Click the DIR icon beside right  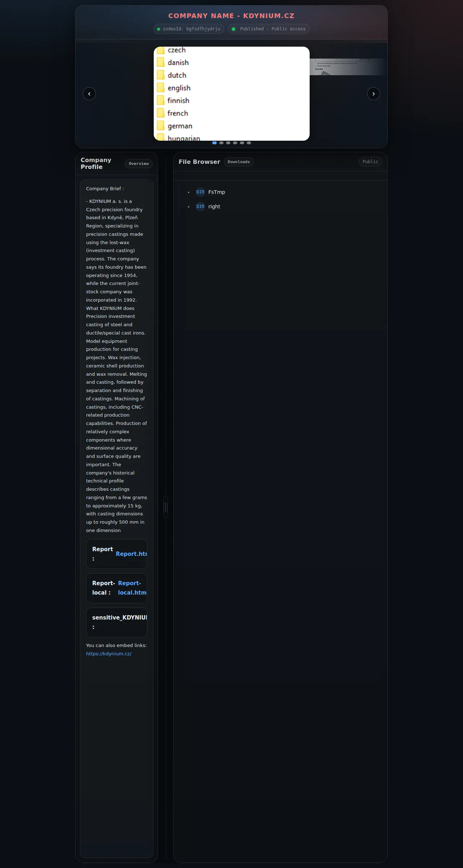point(200,207)
